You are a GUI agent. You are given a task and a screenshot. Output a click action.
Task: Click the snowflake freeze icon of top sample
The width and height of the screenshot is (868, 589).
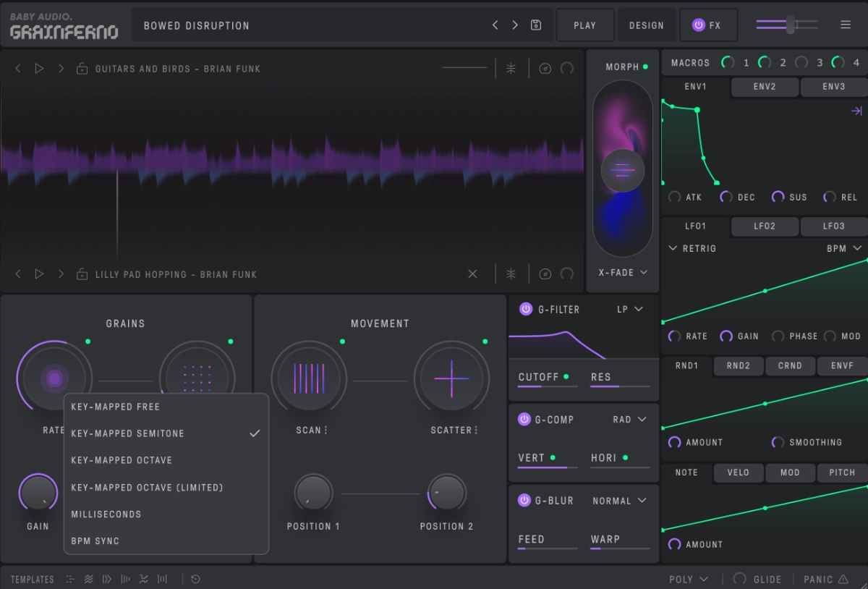click(511, 69)
